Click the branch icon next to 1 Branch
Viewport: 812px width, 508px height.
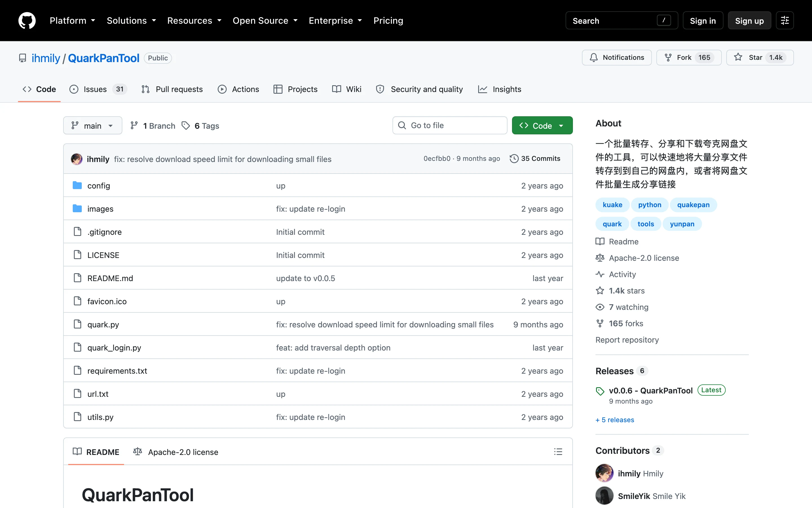tap(134, 126)
